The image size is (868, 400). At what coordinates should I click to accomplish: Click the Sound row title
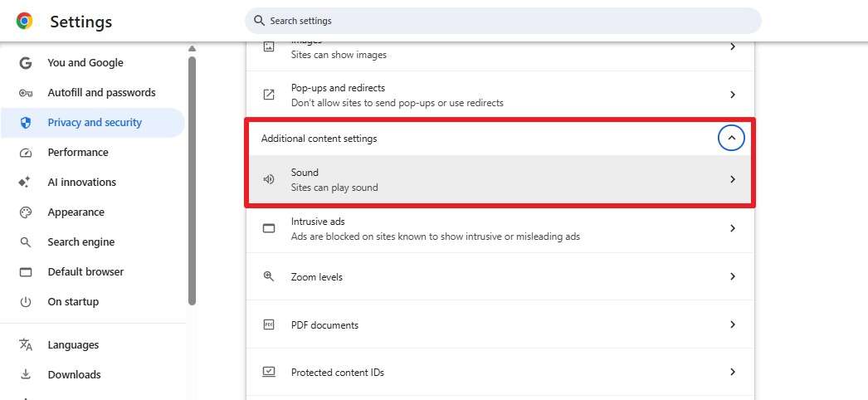coord(305,173)
